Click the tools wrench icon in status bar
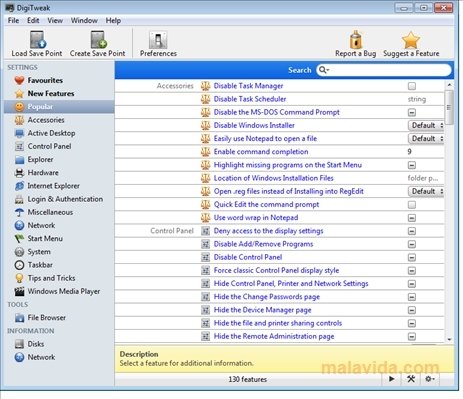Image resolution: width=463 pixels, height=399 pixels. [x=411, y=379]
